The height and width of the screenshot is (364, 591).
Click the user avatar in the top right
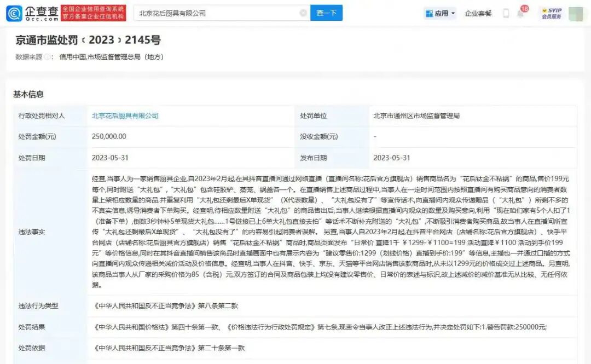(576, 14)
